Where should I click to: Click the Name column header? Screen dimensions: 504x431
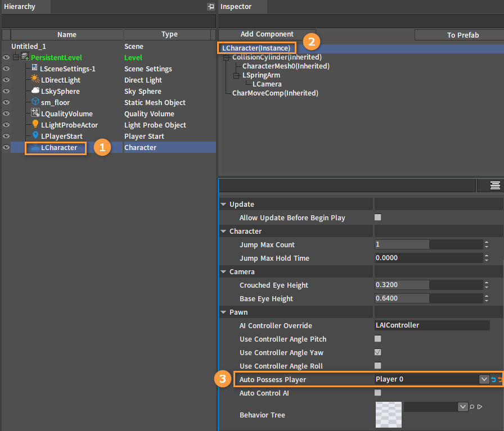click(67, 34)
